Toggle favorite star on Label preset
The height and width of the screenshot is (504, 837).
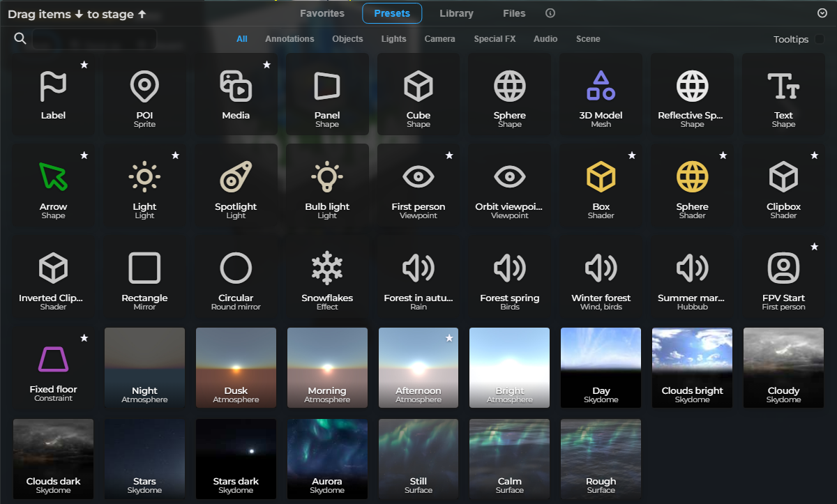point(84,64)
